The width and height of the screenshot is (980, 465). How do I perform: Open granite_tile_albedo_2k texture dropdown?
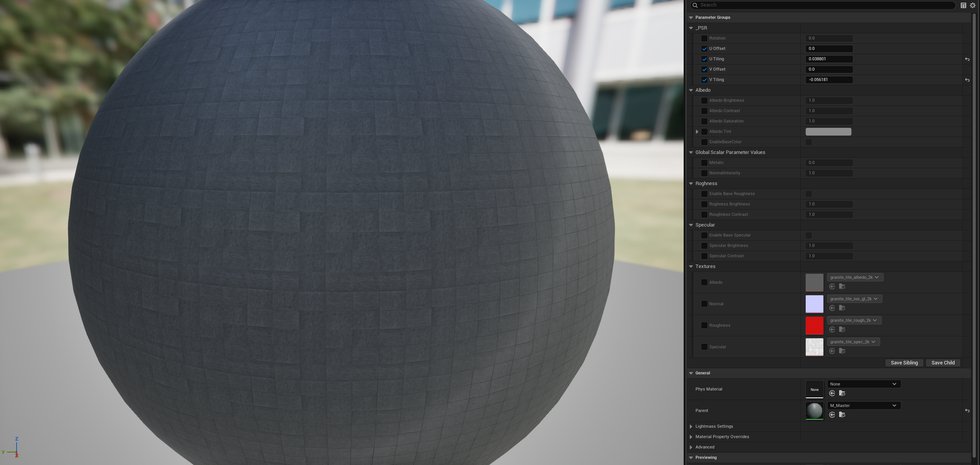coord(854,277)
